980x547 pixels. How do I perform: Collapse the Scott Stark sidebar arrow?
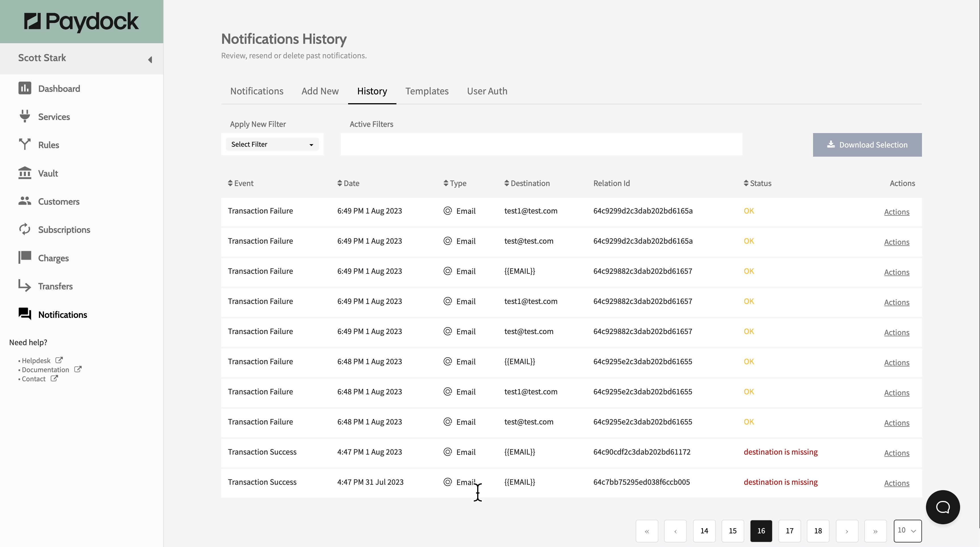click(150, 60)
